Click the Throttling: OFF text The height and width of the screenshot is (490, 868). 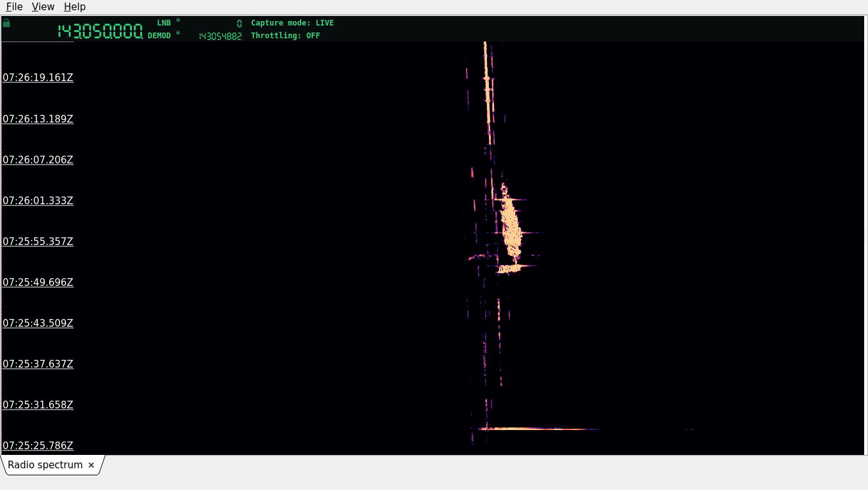click(285, 36)
